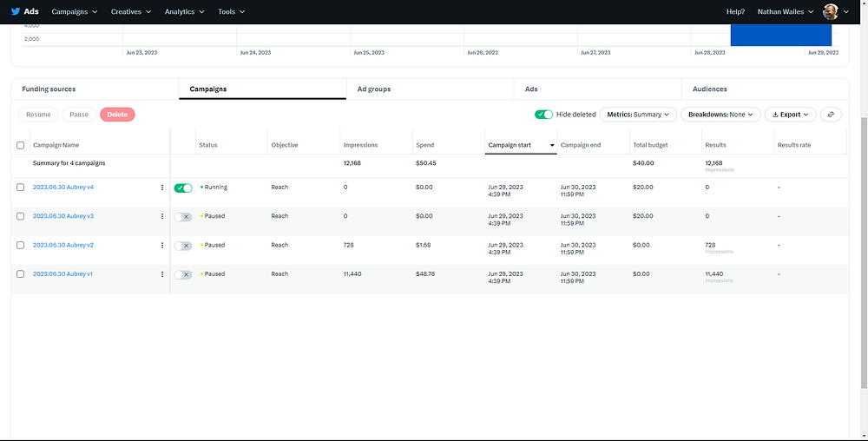Toggle off the Aubrey v4 running switch
The height and width of the screenshot is (441, 868).
(182, 188)
